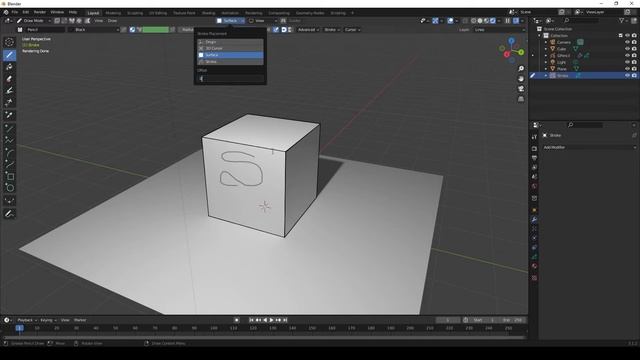Toggle viewport gizmos button in header

[x=436, y=20]
